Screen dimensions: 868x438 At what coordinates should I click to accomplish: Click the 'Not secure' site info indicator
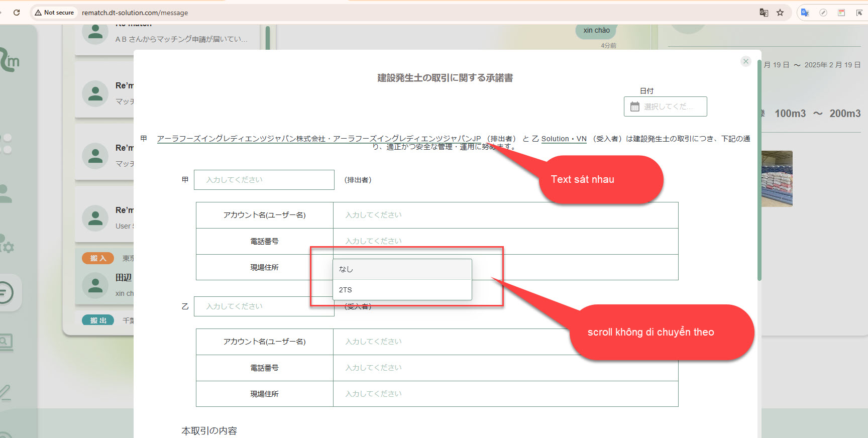point(54,13)
